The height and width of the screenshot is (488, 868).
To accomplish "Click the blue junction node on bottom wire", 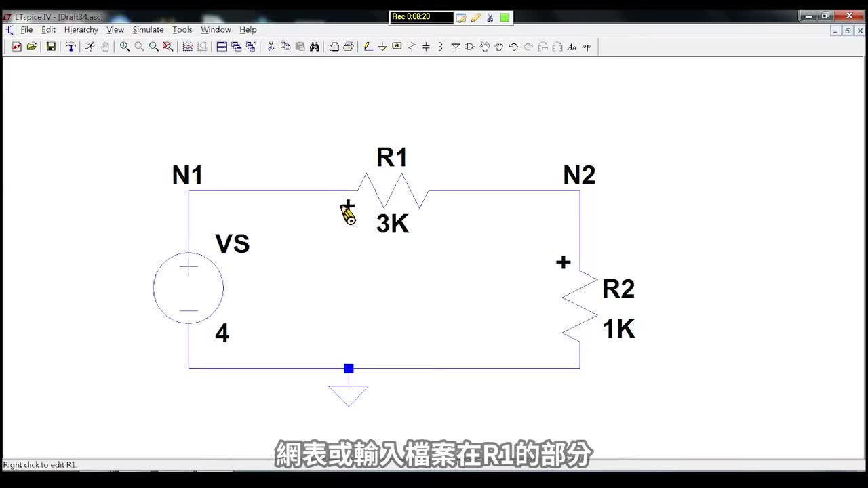I will pyautogui.click(x=349, y=369).
